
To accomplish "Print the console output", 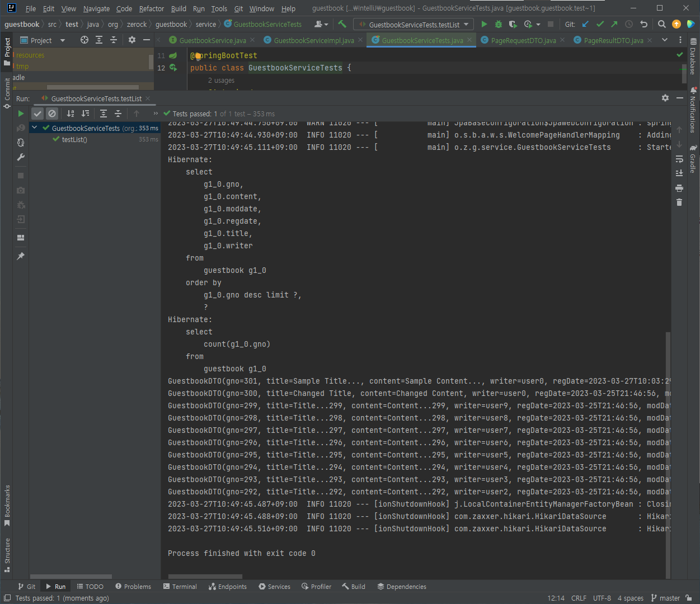I will click(x=679, y=188).
